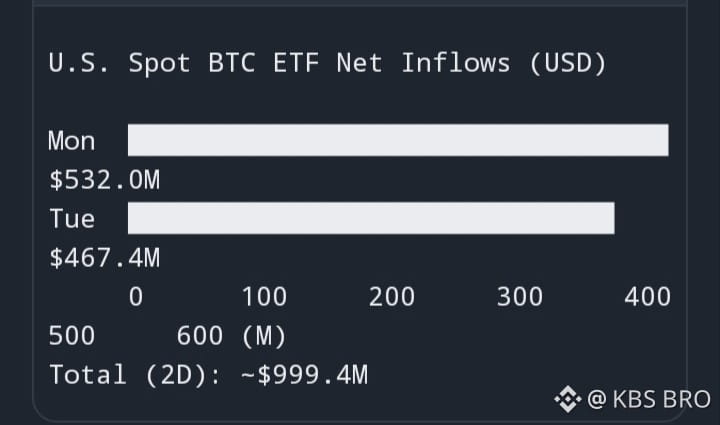Select the Monday inflow bar
The height and width of the screenshot is (425, 720).
(398, 140)
